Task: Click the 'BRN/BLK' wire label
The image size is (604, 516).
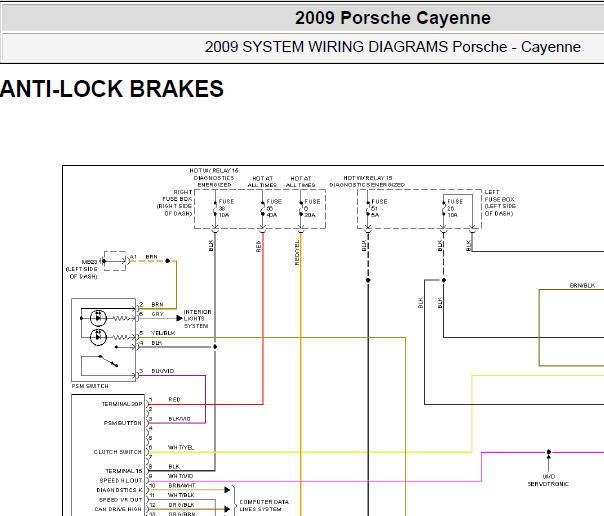Action: pos(582,285)
